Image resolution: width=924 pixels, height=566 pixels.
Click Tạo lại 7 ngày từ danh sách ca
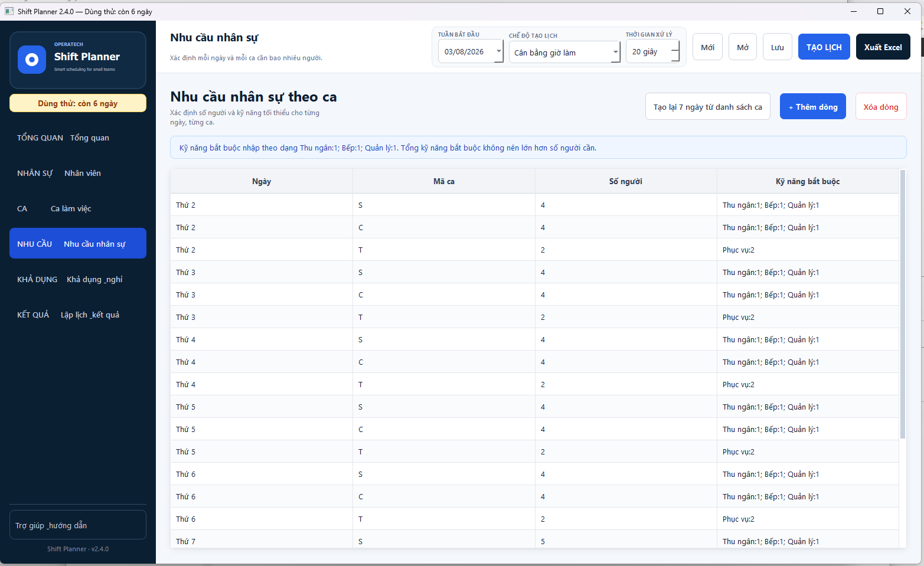[708, 107]
